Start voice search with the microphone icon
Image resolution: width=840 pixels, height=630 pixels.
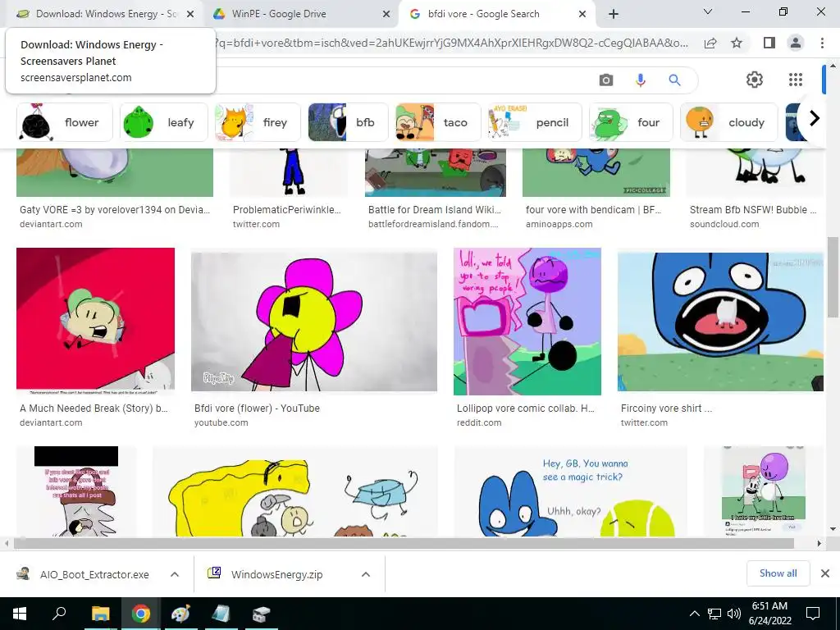coord(640,80)
